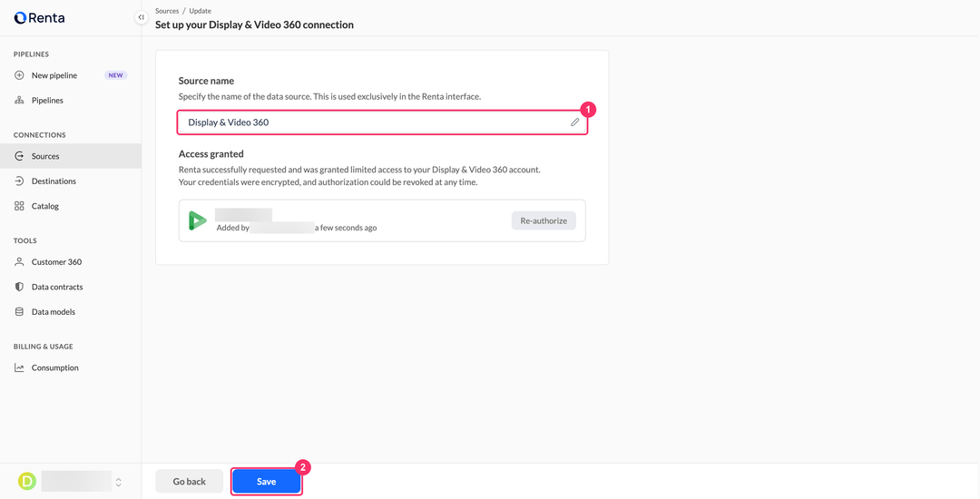
Task: Click the Data models database icon
Action: coord(19,311)
